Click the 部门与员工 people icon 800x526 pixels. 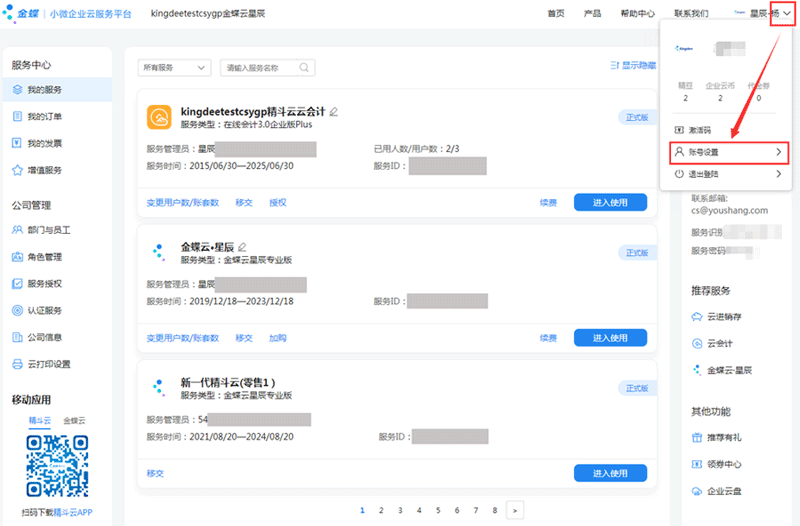[x=17, y=230]
